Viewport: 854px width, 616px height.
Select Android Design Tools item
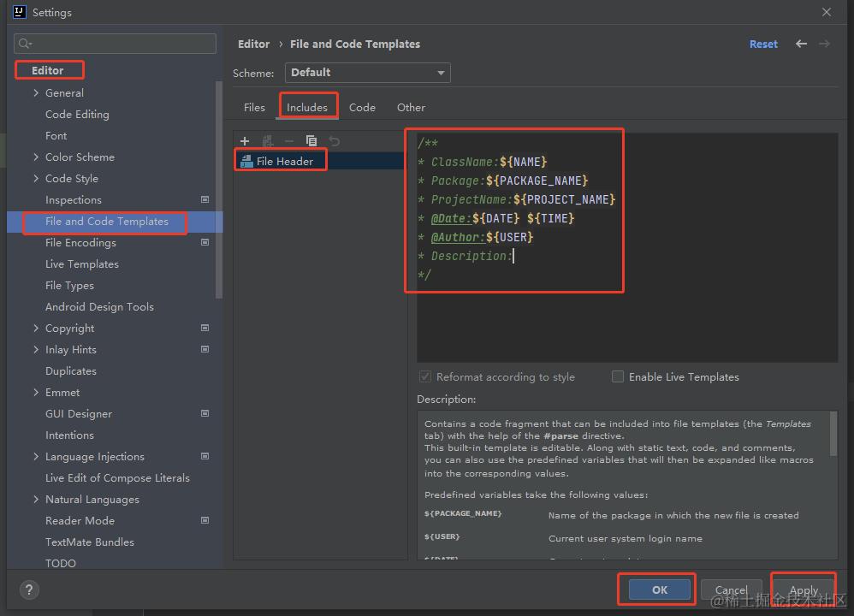coord(99,306)
